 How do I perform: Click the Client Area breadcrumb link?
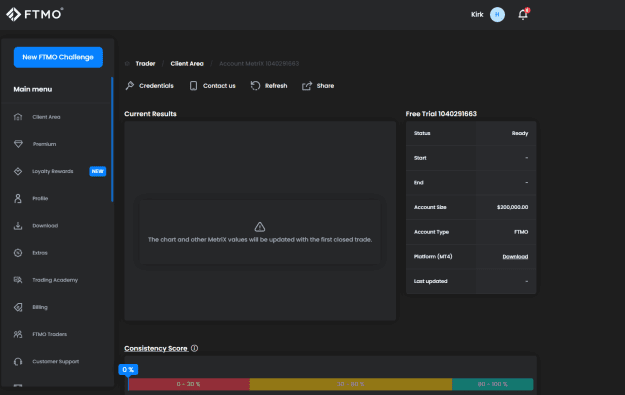(187, 64)
